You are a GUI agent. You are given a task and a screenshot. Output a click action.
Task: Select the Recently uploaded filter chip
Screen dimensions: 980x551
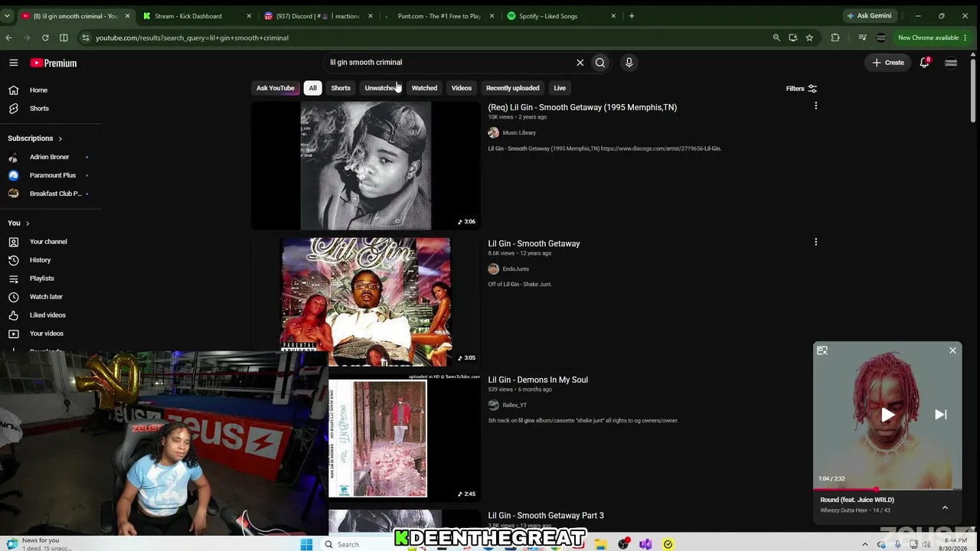pos(512,88)
